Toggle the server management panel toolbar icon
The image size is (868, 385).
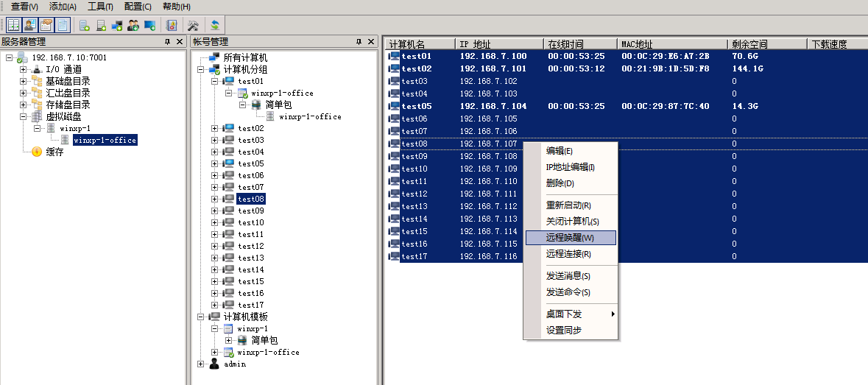(x=14, y=25)
